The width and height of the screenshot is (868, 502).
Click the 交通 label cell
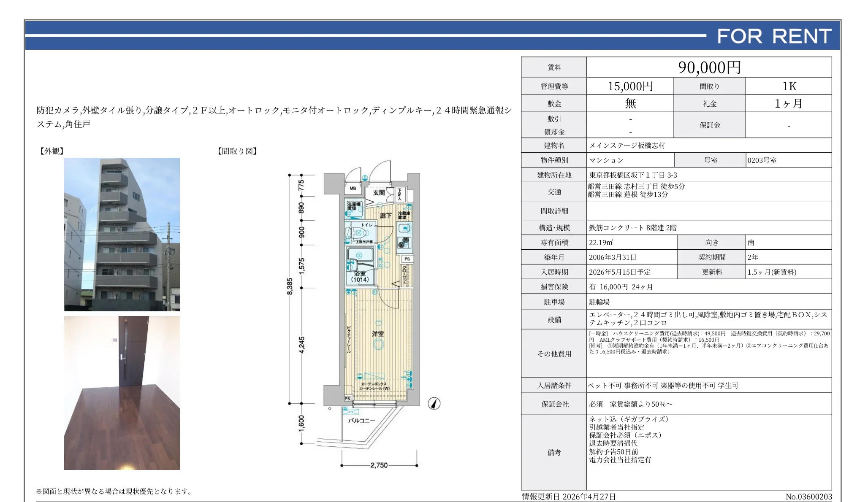click(554, 192)
